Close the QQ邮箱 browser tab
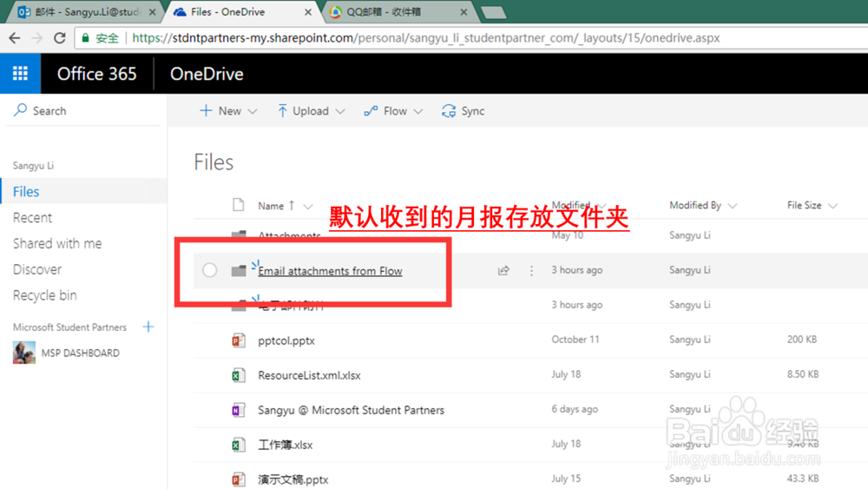868x489 pixels. click(x=464, y=11)
